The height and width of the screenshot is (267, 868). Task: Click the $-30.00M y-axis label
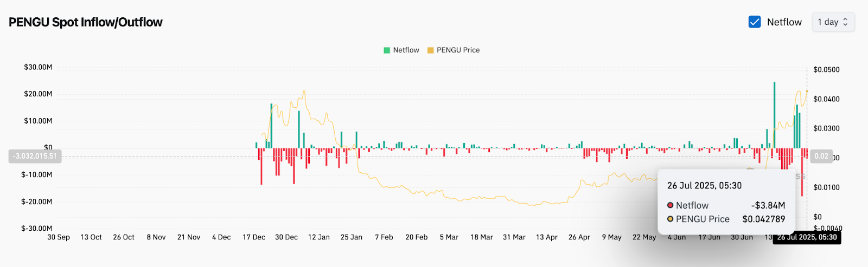tap(37, 228)
